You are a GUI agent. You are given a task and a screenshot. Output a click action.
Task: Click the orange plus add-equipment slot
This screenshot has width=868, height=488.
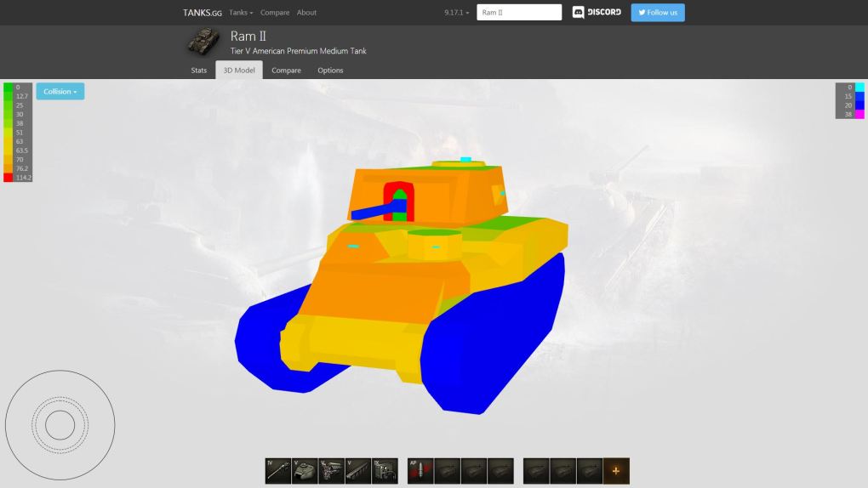point(616,471)
